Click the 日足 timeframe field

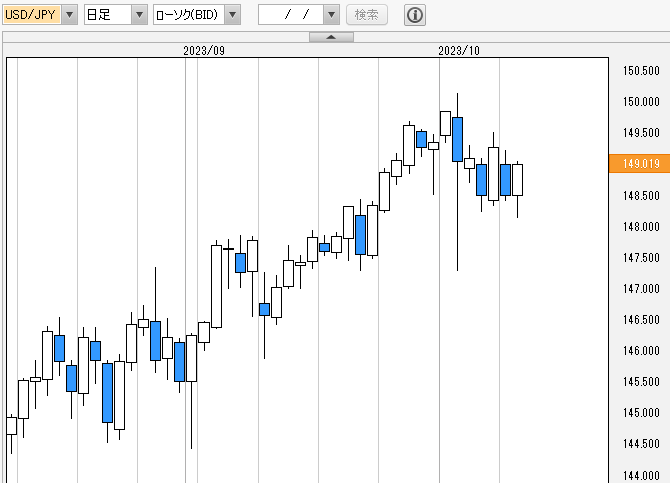(x=108, y=15)
